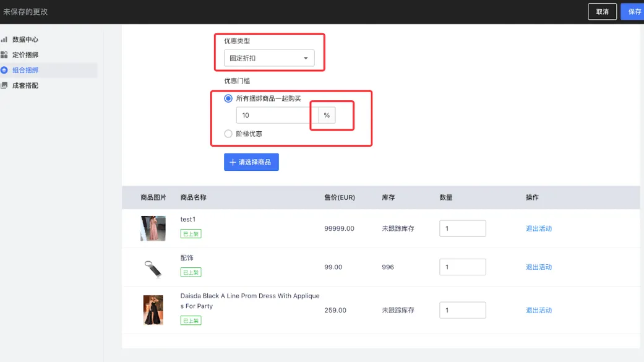Viewport: 644px width, 362px height.
Task: Click price 99.00
Action: [x=333, y=267]
